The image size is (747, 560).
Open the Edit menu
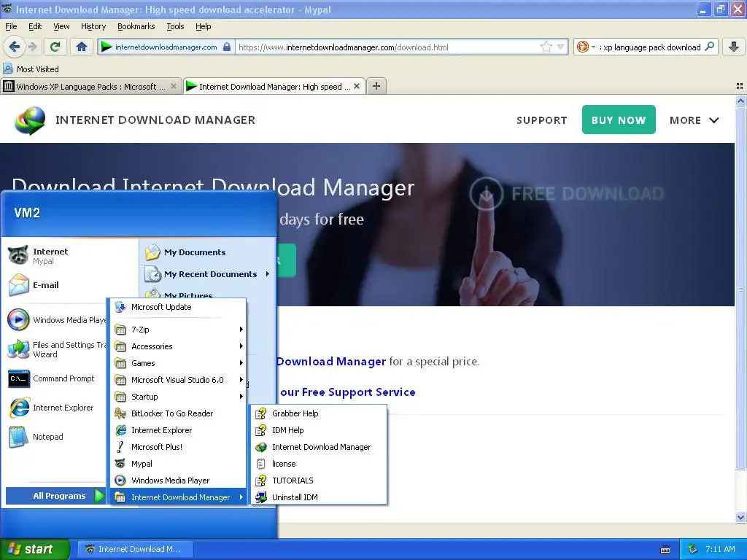pos(35,26)
